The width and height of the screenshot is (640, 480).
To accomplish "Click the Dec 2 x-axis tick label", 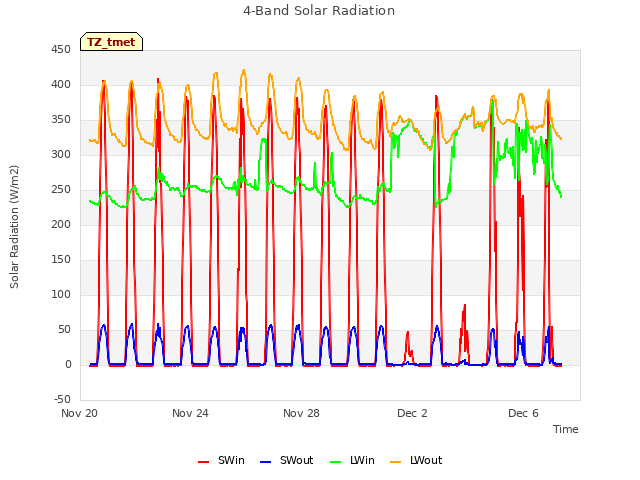I will 412,413.
